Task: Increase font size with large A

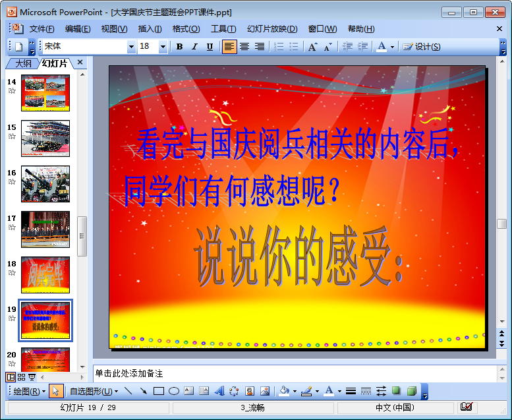Action: point(313,47)
